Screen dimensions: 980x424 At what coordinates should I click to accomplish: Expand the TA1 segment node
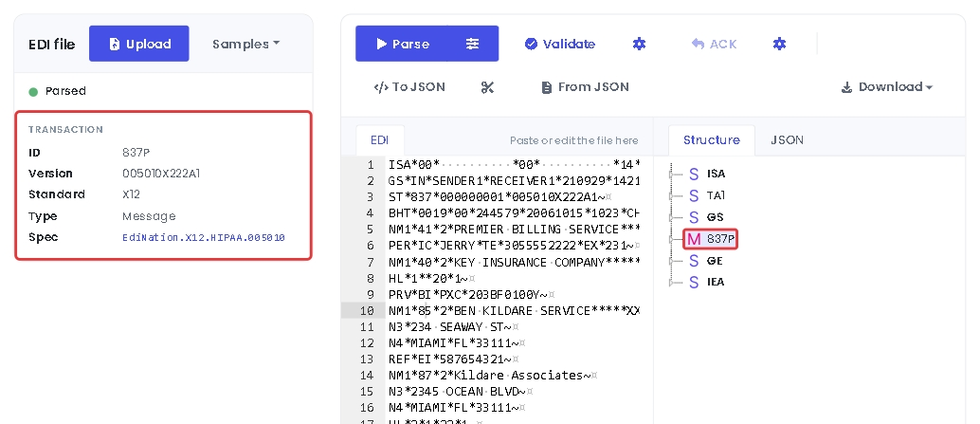[673, 196]
